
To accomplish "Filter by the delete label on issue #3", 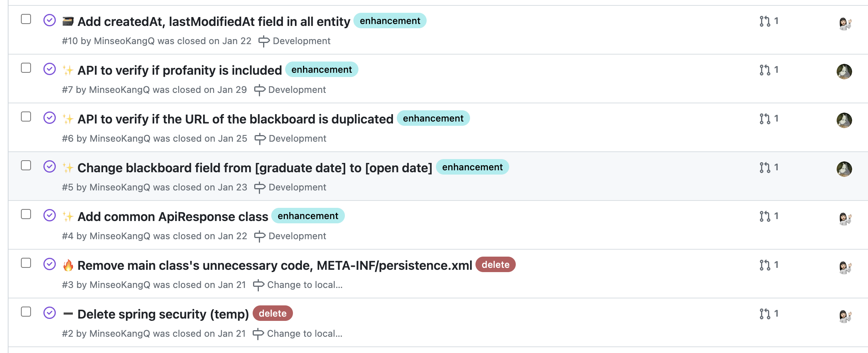I will point(495,265).
